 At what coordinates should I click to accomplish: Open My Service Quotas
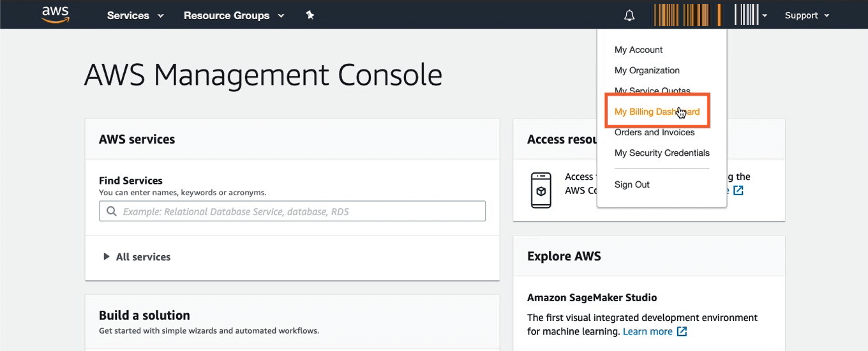(x=652, y=91)
